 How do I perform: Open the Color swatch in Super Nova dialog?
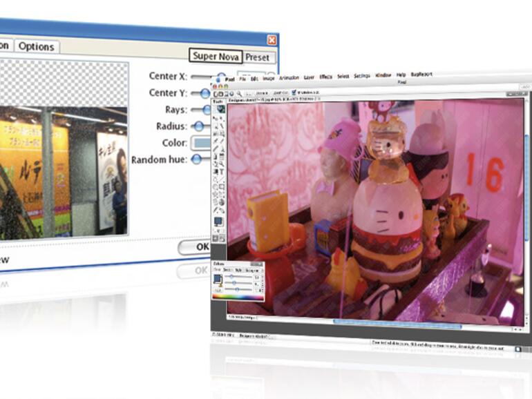tap(202, 143)
